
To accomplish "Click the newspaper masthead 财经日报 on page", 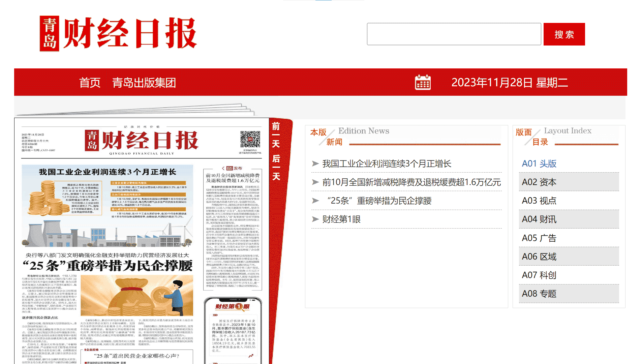I will click(142, 141).
